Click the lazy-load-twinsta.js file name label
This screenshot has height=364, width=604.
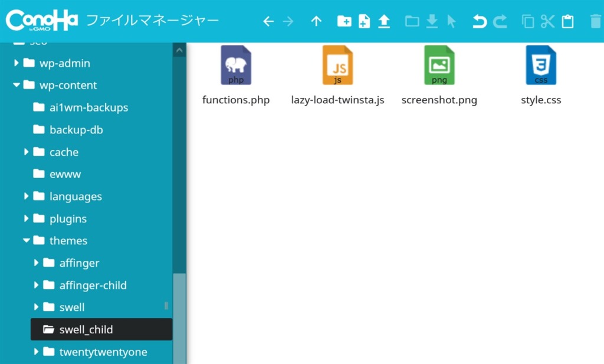337,100
